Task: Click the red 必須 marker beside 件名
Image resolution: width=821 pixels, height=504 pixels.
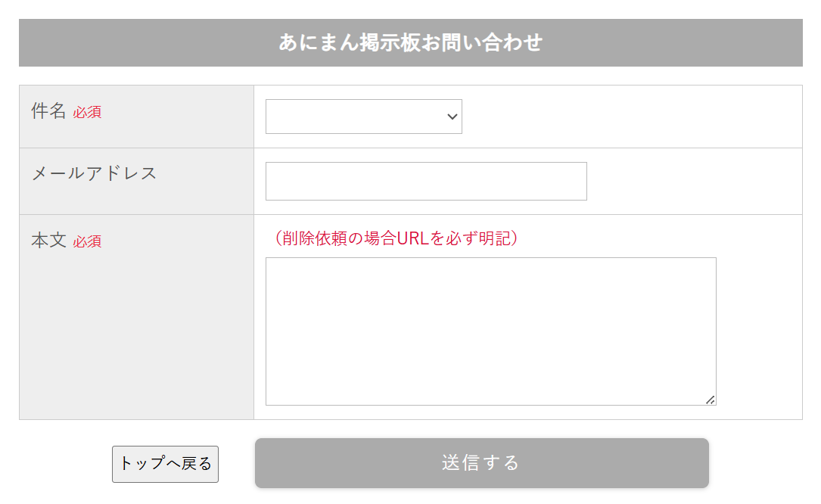Action: (87, 113)
